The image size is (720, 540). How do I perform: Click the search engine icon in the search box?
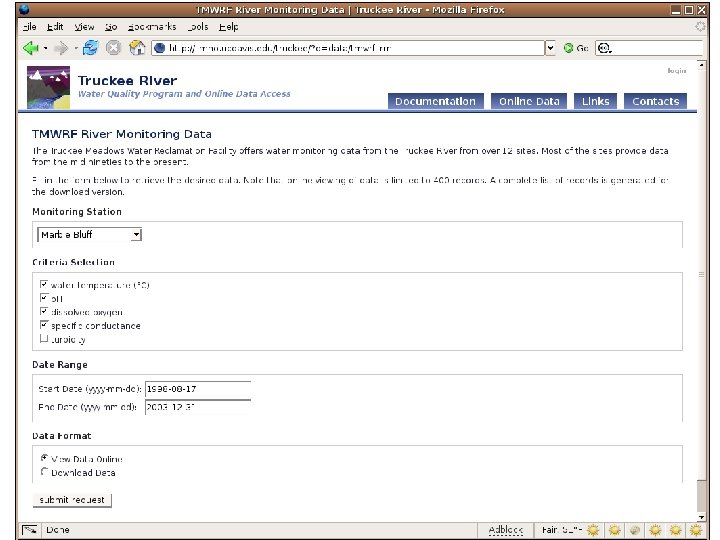pyautogui.click(x=604, y=48)
